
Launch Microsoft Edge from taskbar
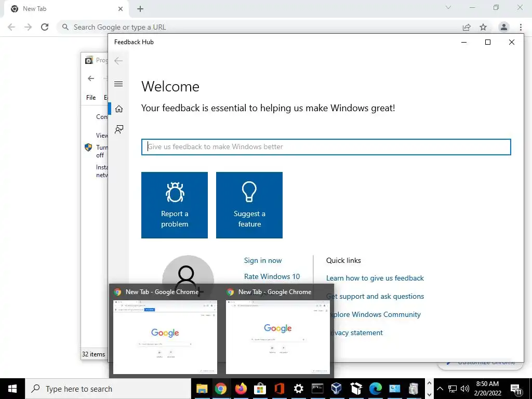[375, 389]
